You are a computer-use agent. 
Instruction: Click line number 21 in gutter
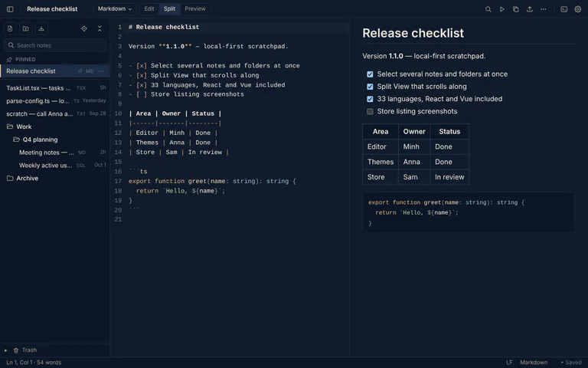click(x=118, y=220)
